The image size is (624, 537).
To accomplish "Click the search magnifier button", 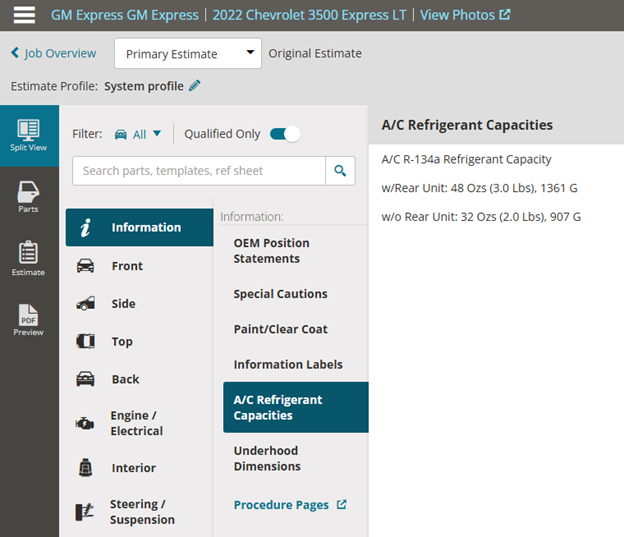I will coord(340,171).
